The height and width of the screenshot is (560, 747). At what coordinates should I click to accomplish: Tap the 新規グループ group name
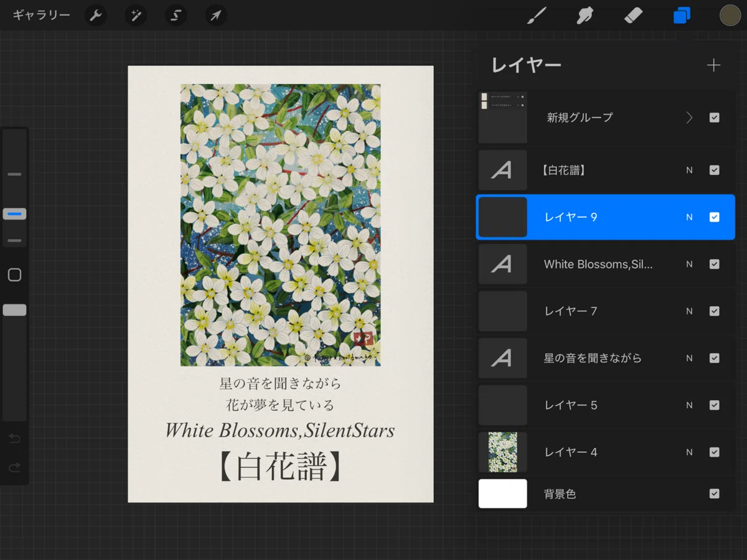[x=580, y=118]
